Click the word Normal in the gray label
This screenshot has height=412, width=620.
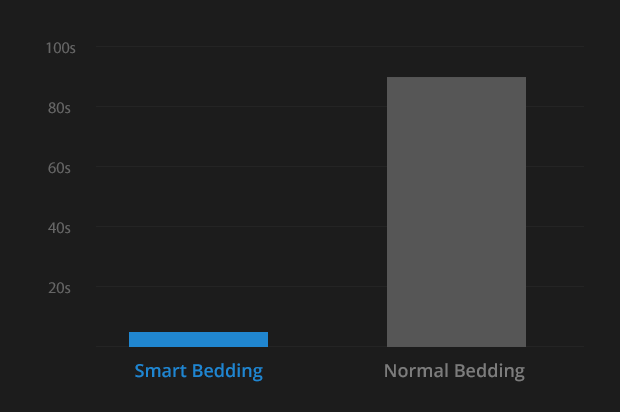pyautogui.click(x=416, y=371)
